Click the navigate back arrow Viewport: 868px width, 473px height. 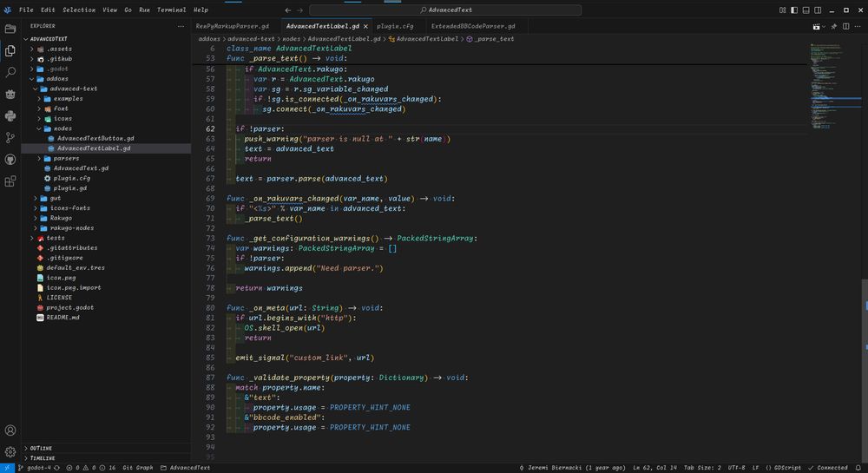[x=288, y=10]
